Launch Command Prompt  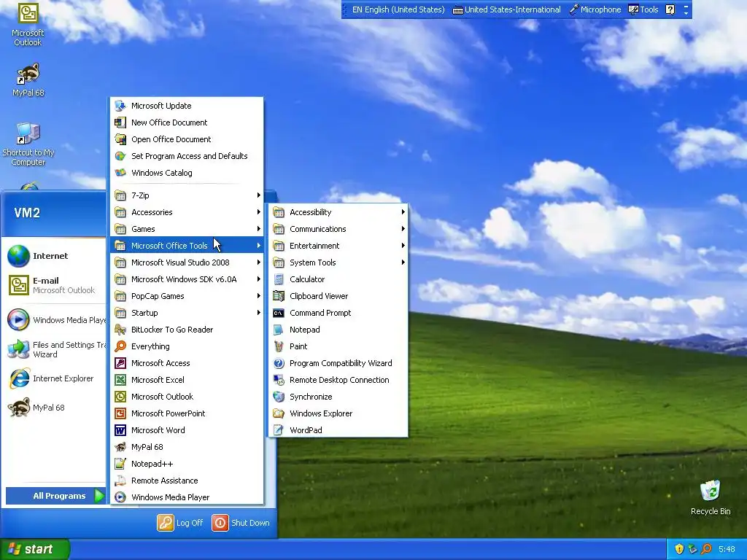click(x=338, y=313)
